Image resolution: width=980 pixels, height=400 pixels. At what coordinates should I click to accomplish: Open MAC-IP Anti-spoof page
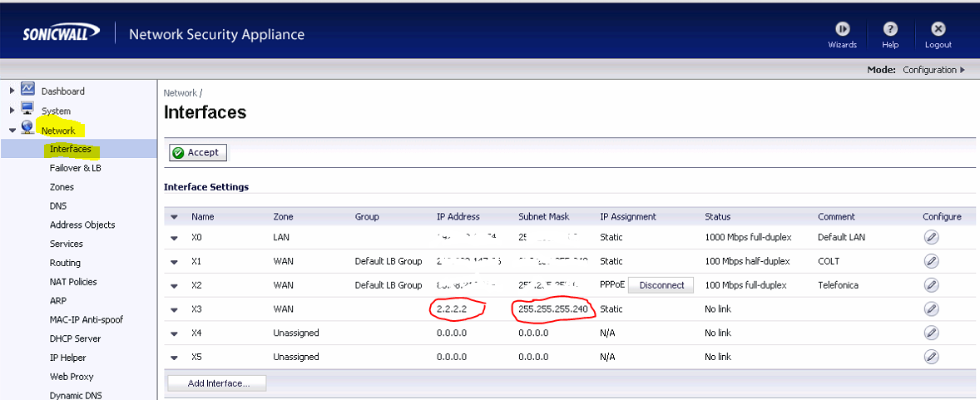pos(87,319)
